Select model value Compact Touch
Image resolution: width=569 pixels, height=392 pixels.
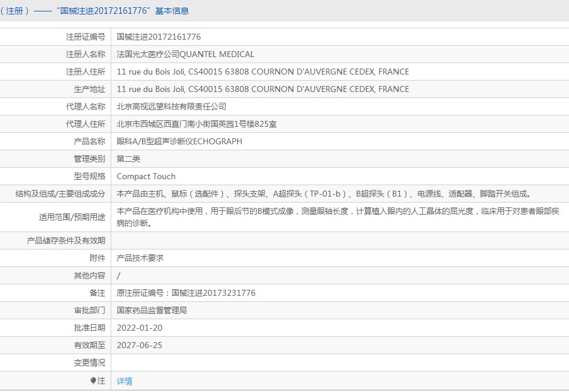146,177
